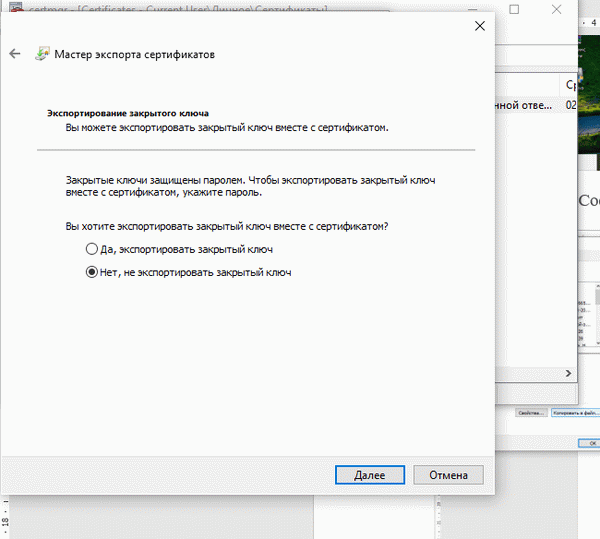Click the "Экспортирование закрытого ключа" heading

coord(128,113)
